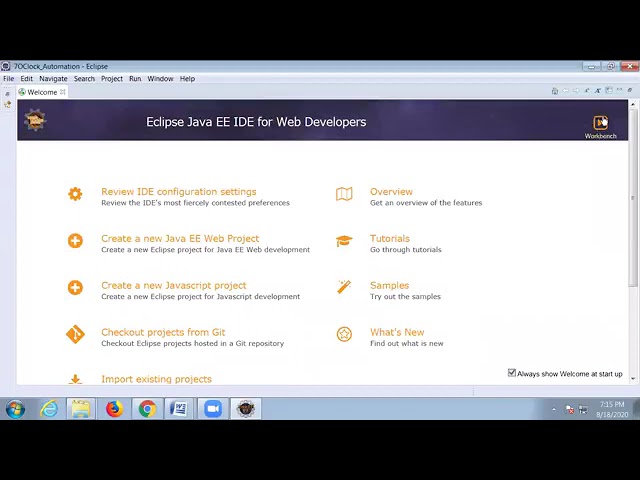Viewport: 640px width, 480px height.
Task: Close the Welcome tab
Action: (x=63, y=92)
